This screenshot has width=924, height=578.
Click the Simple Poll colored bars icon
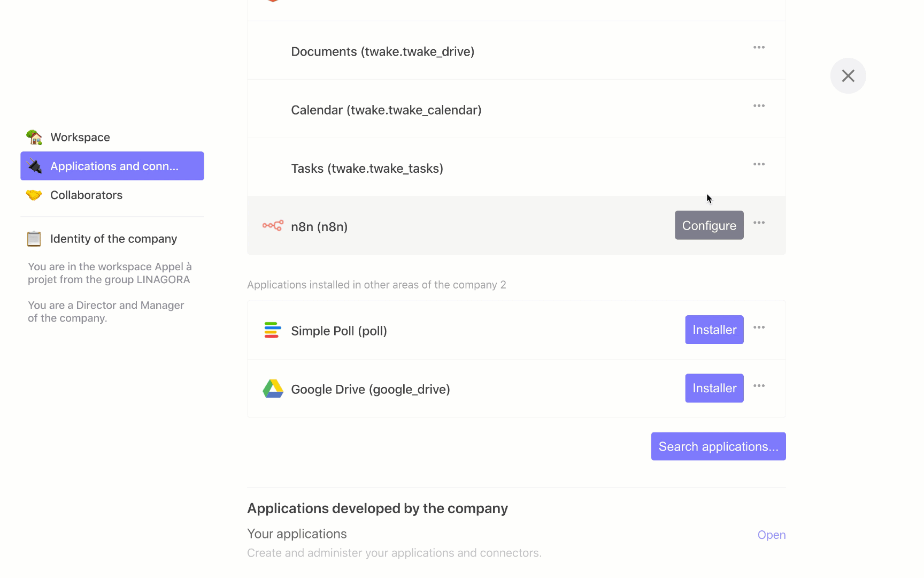pos(273,330)
